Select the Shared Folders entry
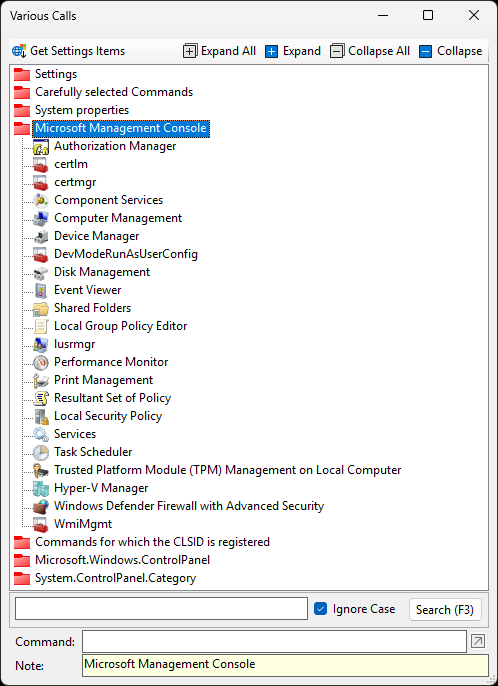The width and height of the screenshot is (498, 686). coord(92,308)
